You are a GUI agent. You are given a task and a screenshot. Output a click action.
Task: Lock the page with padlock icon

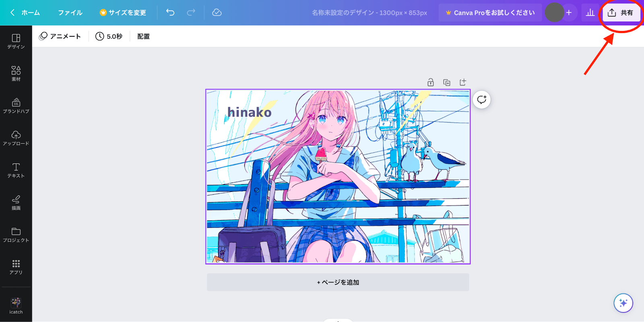click(431, 82)
